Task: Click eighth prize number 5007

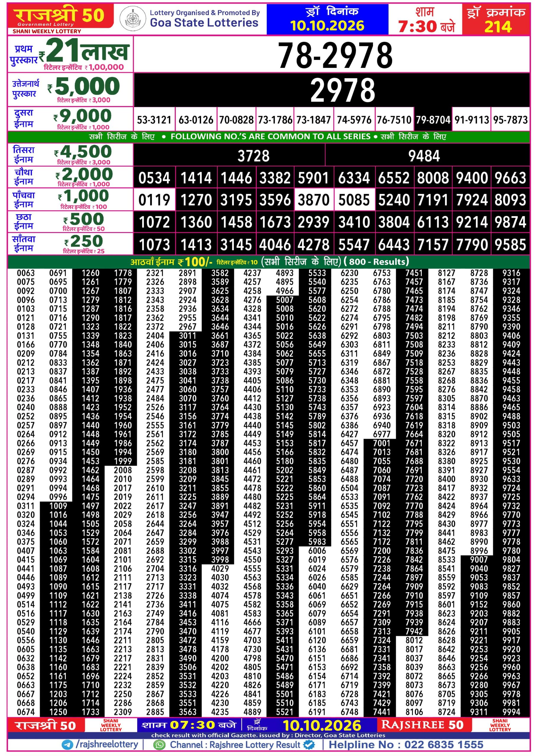Action: (x=284, y=300)
